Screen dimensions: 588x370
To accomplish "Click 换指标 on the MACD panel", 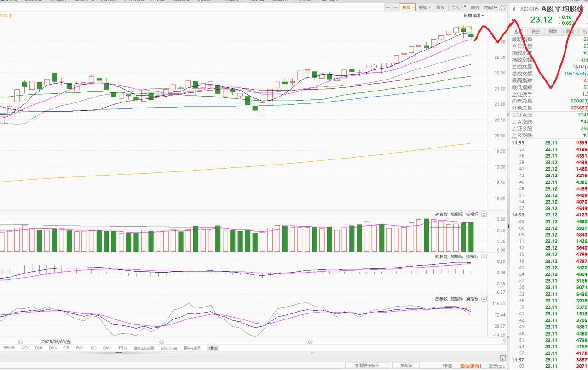I will (472, 256).
